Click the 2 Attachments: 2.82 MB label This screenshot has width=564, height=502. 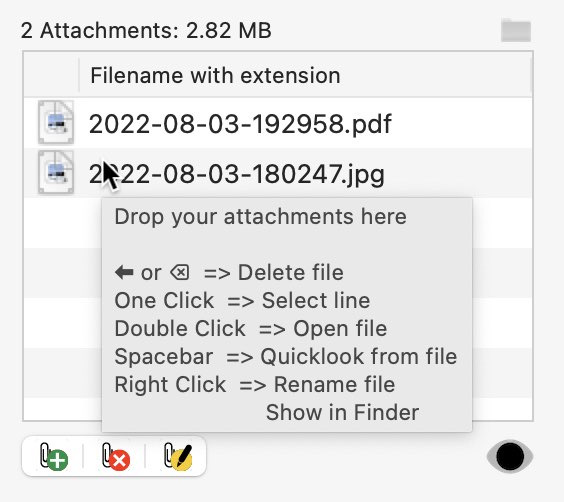tap(146, 30)
